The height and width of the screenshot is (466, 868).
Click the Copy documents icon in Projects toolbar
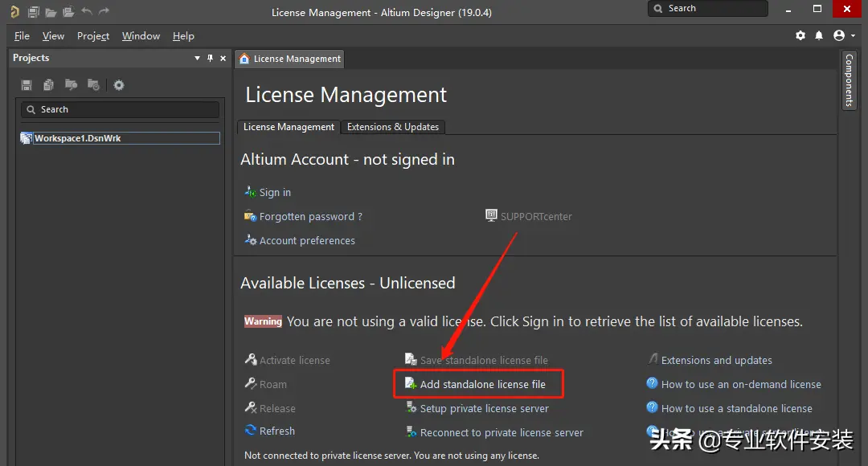coord(49,84)
